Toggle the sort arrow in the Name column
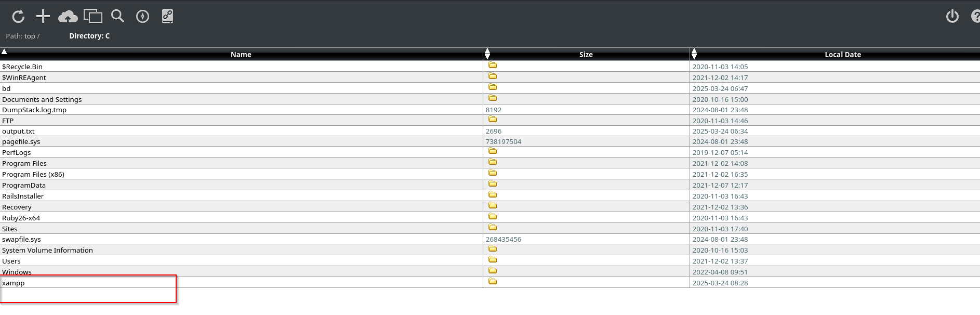Image resolution: width=980 pixels, height=315 pixels. (x=4, y=51)
